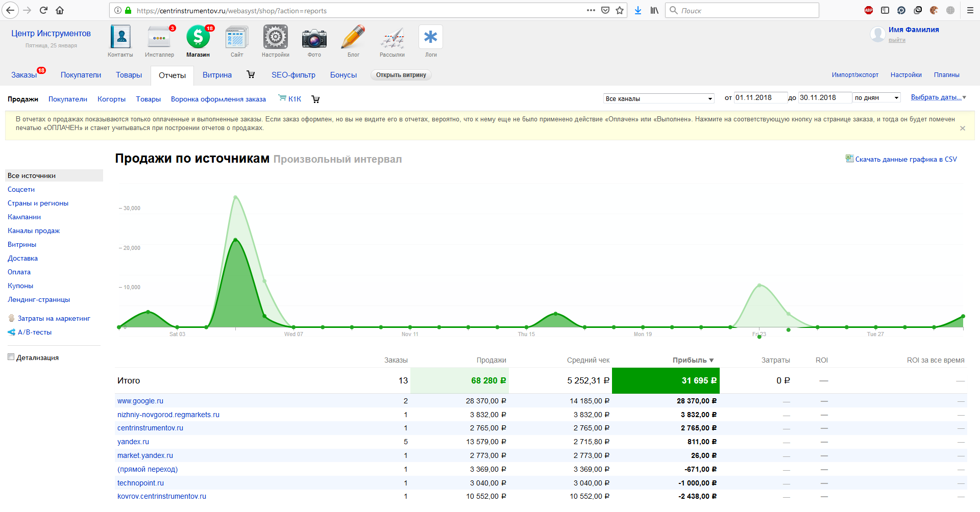
Task: Open the Инсталлер app icon
Action: click(x=159, y=38)
